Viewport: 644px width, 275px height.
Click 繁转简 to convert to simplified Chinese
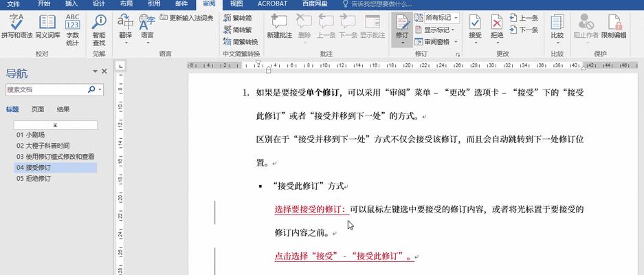point(238,18)
